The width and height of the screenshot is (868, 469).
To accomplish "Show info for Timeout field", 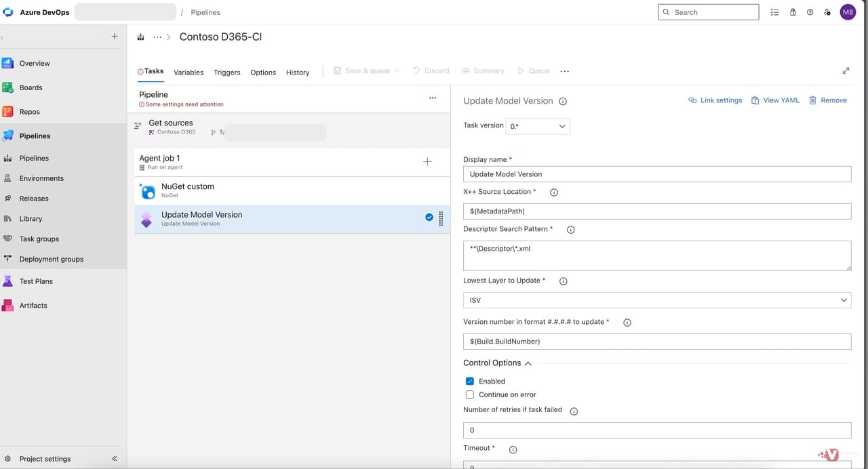I will (513, 449).
